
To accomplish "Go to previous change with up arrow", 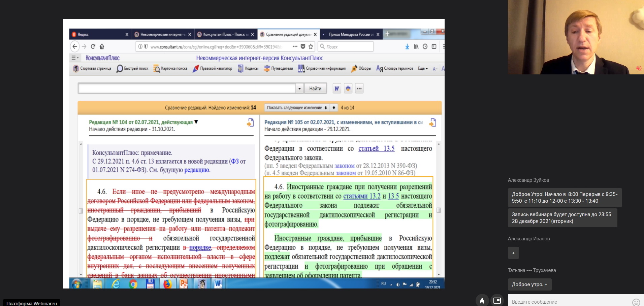I will point(334,108).
